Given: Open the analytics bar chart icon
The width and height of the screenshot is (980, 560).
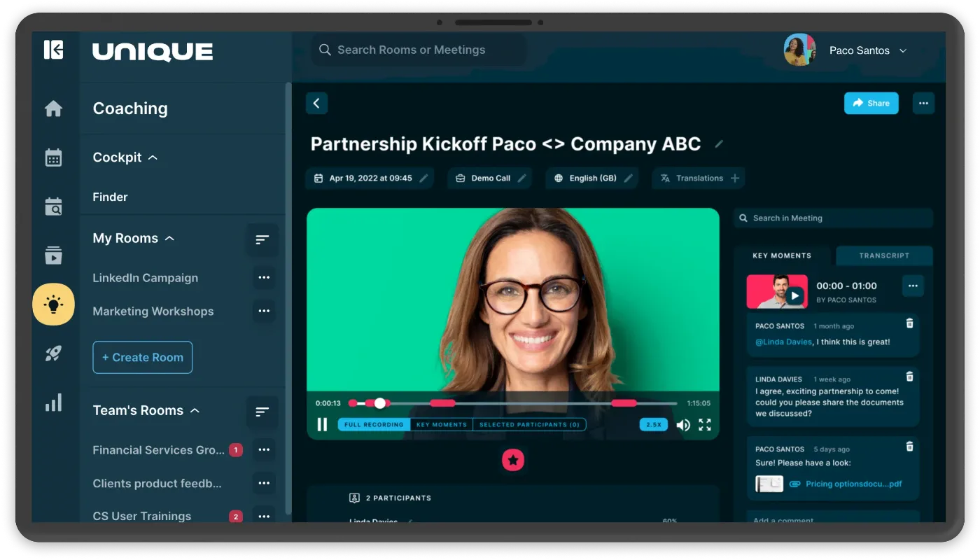Looking at the screenshot, I should click(53, 402).
